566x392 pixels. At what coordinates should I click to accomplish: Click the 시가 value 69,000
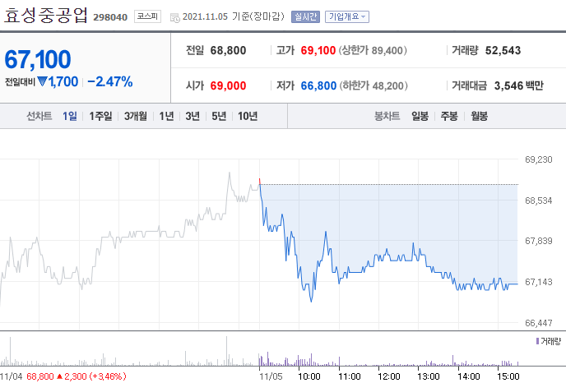click(x=228, y=85)
